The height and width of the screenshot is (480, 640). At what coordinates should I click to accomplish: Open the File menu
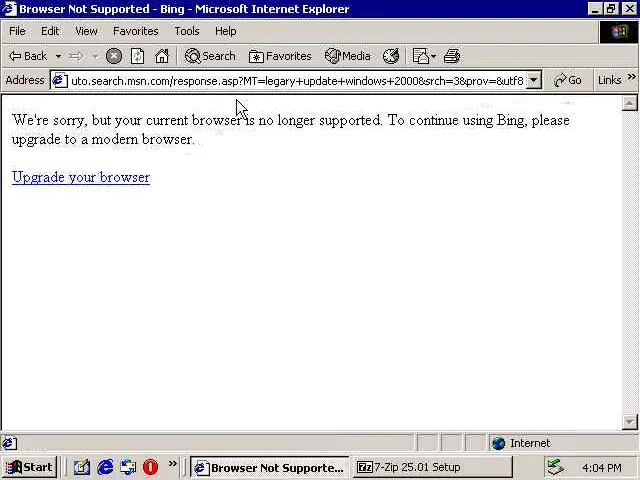coord(17,31)
